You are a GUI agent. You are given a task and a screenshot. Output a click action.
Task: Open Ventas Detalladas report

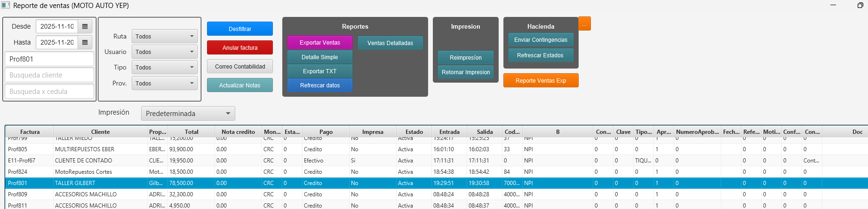pos(390,43)
